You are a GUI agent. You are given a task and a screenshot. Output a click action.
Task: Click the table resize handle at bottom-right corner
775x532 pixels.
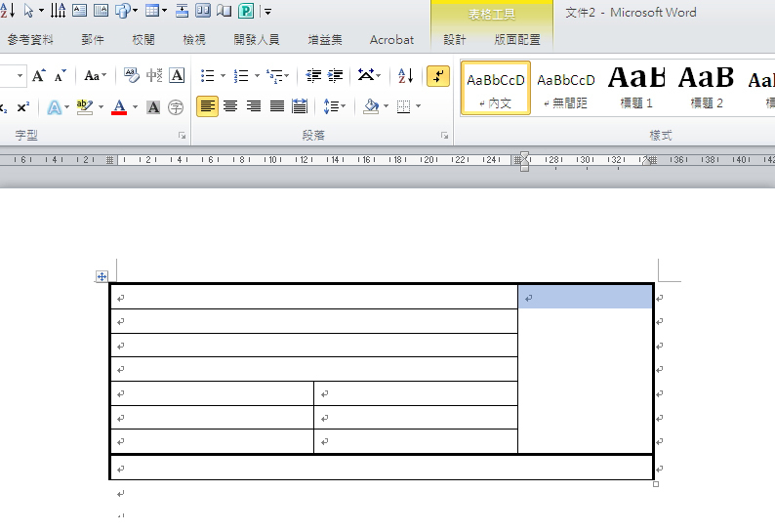(x=656, y=484)
